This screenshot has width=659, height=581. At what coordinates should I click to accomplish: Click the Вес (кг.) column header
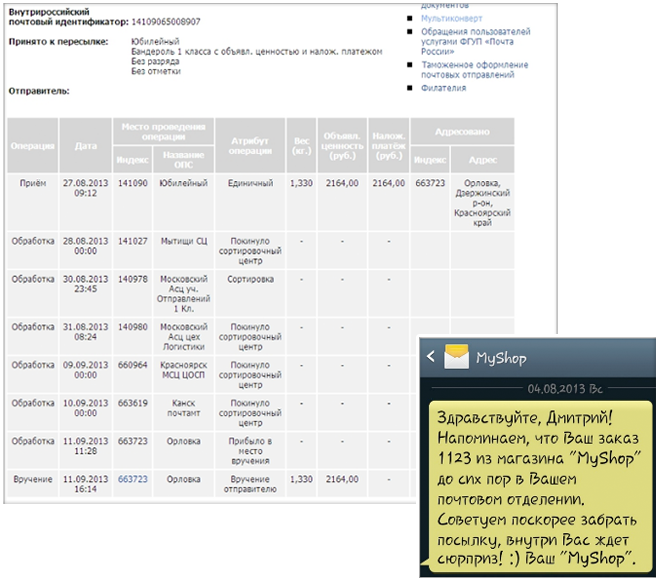point(300,145)
